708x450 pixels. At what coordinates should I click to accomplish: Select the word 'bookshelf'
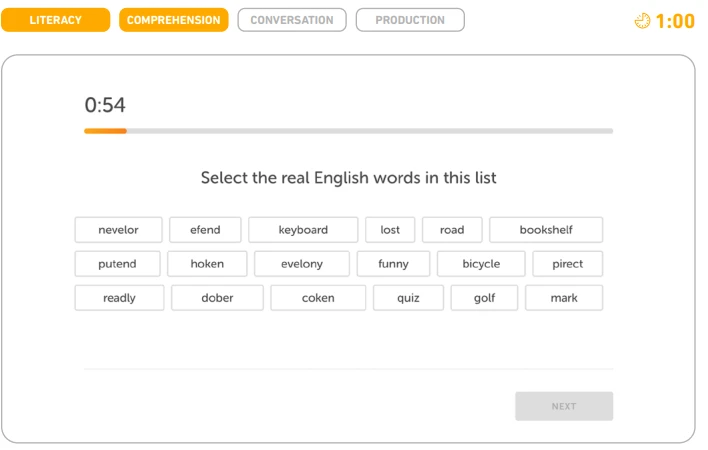click(x=546, y=230)
